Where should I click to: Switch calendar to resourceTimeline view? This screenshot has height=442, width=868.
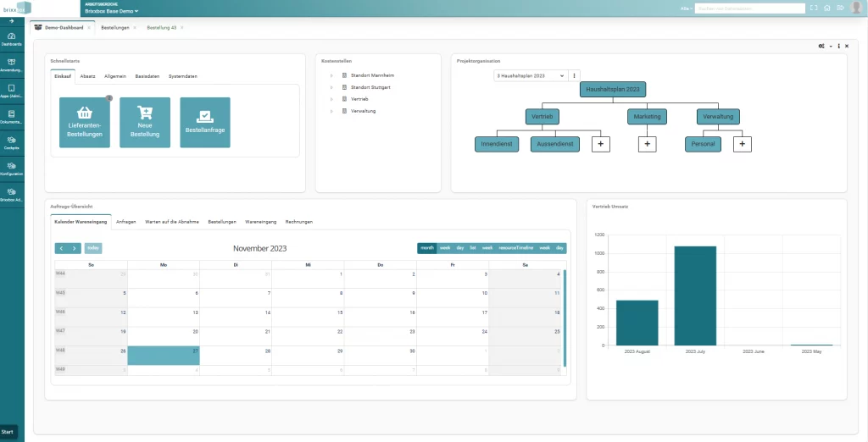click(x=516, y=248)
